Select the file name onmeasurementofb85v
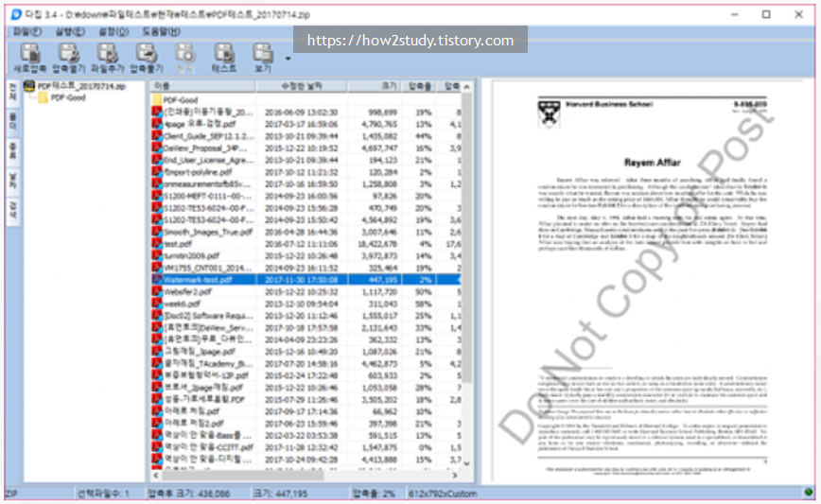The width and height of the screenshot is (821, 504). point(207,184)
